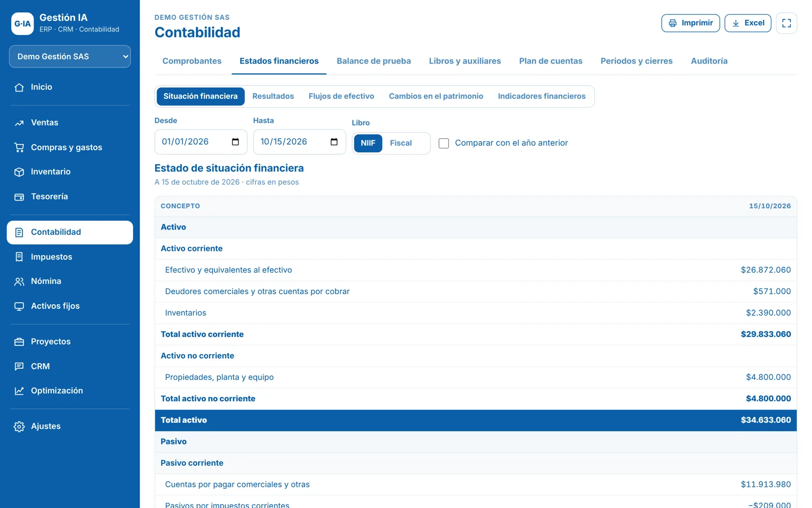Click the Contabilidad document icon
Screen dimensions: 812x508
pyautogui.click(x=19, y=232)
